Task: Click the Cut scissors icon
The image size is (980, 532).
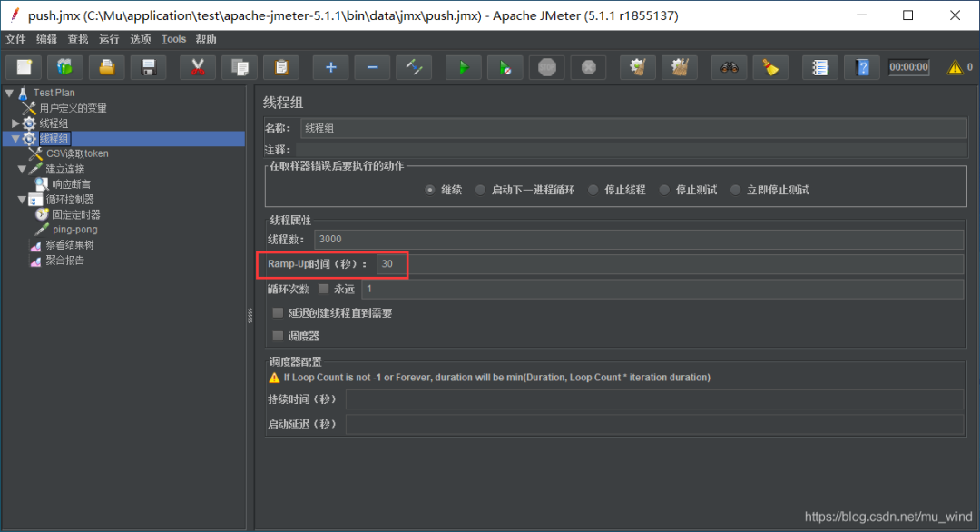Action: pyautogui.click(x=198, y=67)
